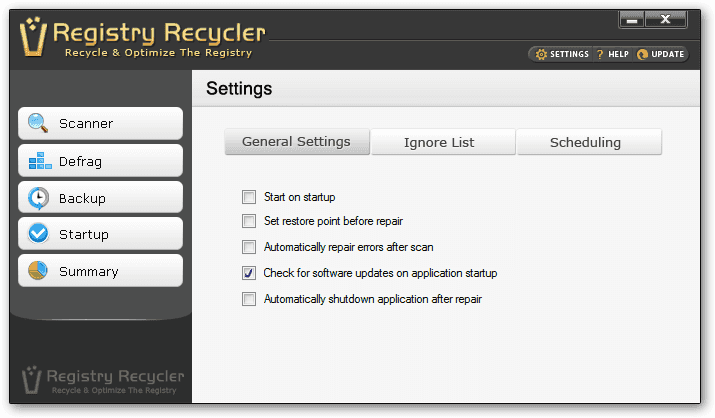Open the Defrag section label
715x418 pixels.
tap(80, 161)
